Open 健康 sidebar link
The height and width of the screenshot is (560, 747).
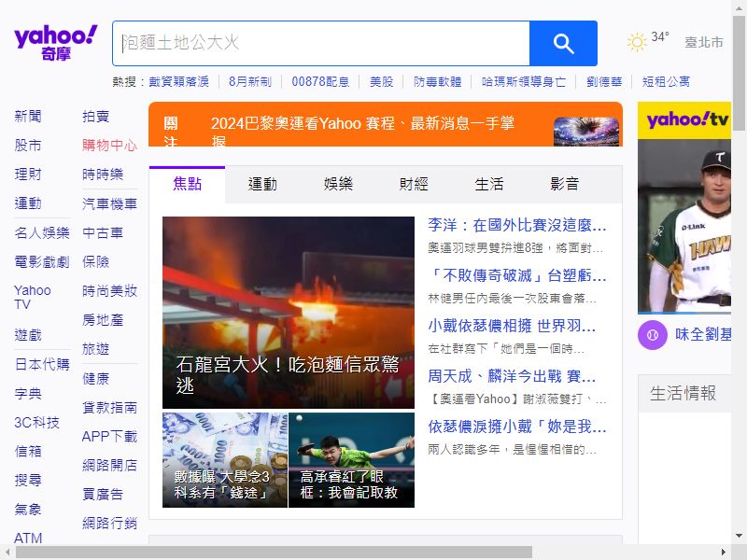coord(96,379)
